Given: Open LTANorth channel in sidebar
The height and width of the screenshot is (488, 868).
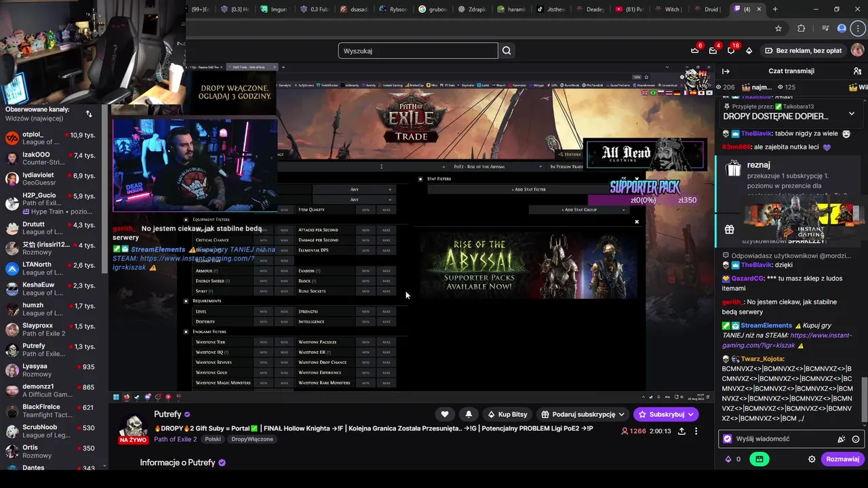Looking at the screenshot, I should pos(52,268).
